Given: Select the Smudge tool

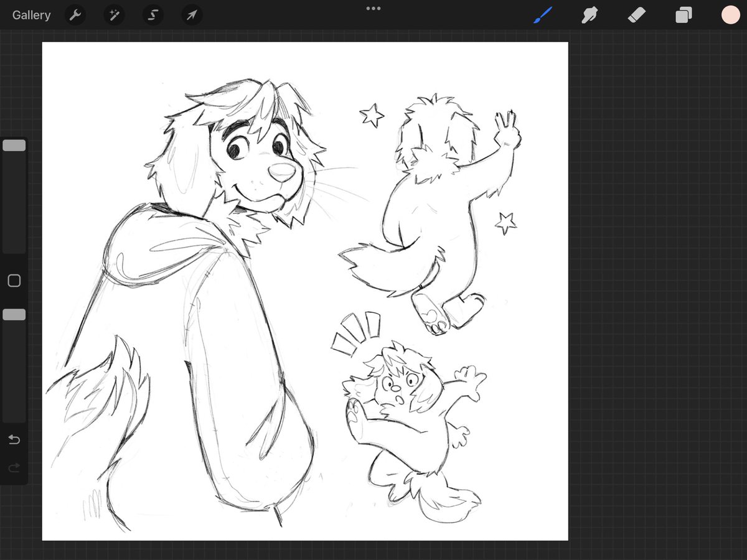Looking at the screenshot, I should (x=590, y=15).
